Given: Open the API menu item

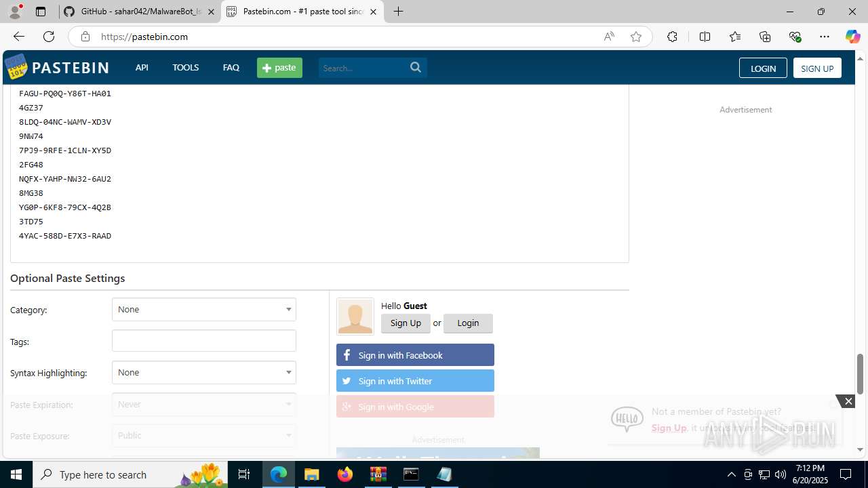Looking at the screenshot, I should [x=142, y=67].
